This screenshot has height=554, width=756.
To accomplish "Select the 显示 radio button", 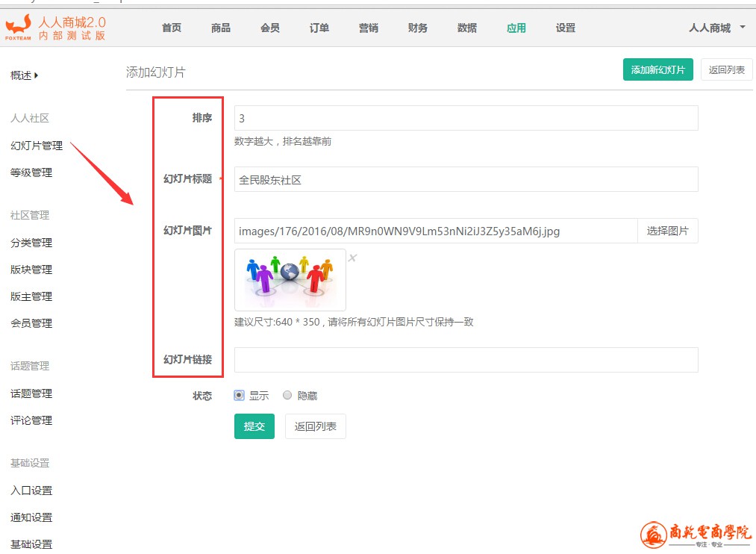I will 239,396.
